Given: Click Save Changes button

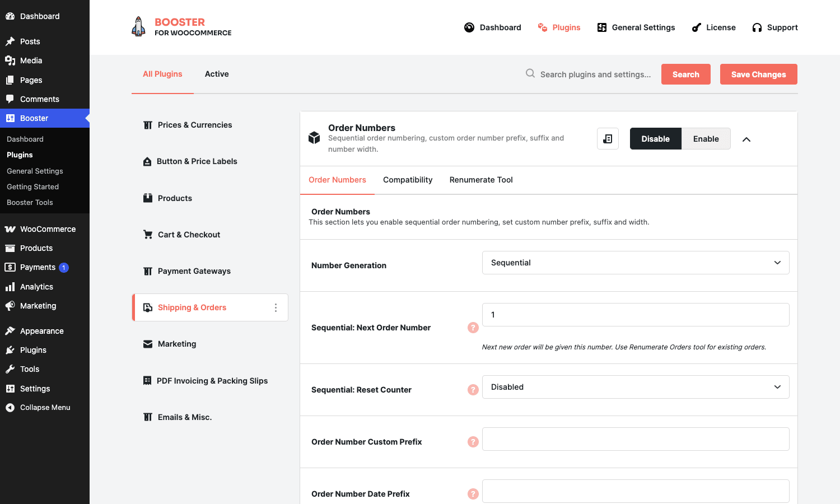Looking at the screenshot, I should point(759,74).
